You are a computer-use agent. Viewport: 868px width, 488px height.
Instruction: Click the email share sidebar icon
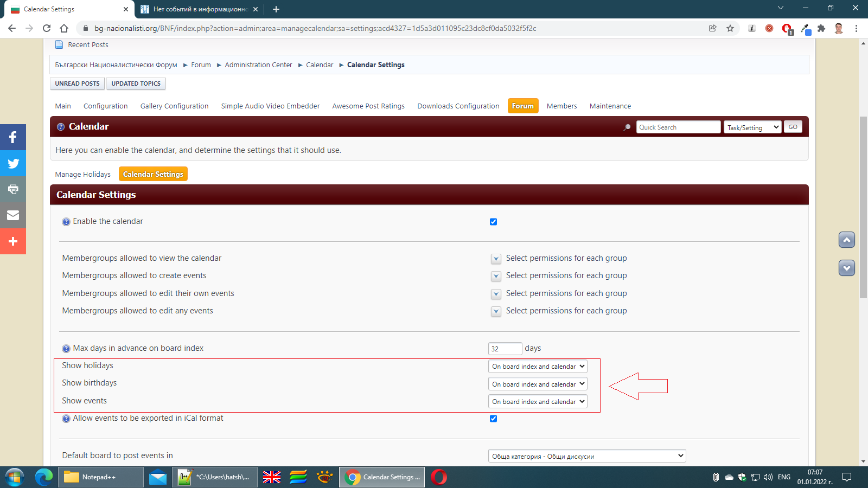[13, 215]
